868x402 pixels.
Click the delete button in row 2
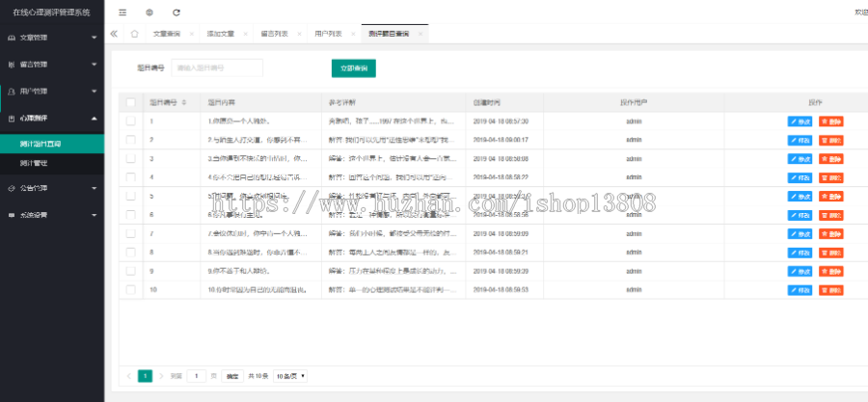click(831, 140)
